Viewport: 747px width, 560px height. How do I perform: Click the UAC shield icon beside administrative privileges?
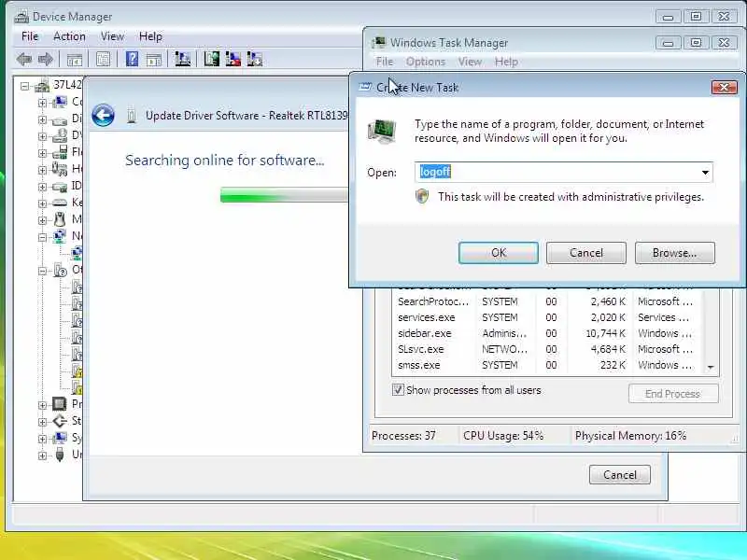[x=422, y=196]
